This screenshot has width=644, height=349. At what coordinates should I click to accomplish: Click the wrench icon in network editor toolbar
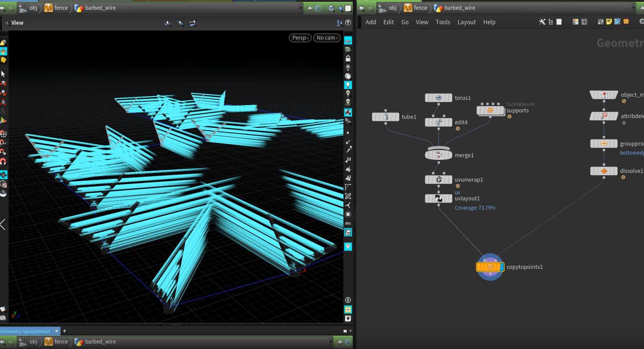[x=542, y=22]
